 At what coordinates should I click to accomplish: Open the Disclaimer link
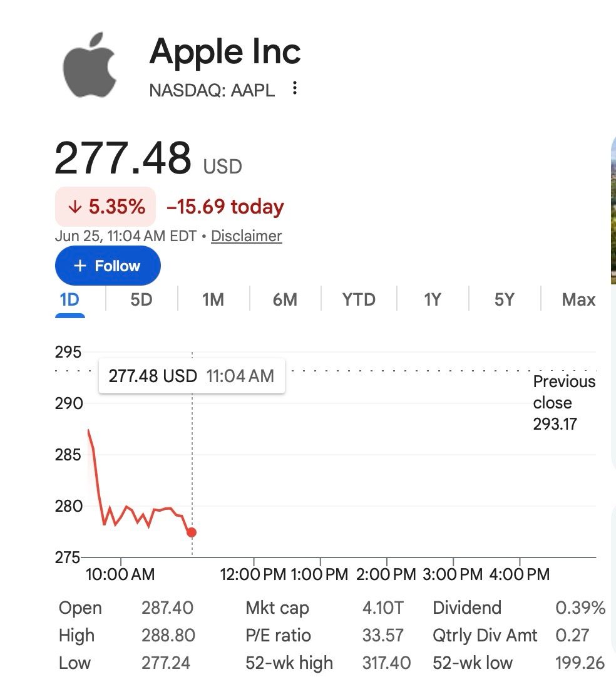pos(246,236)
